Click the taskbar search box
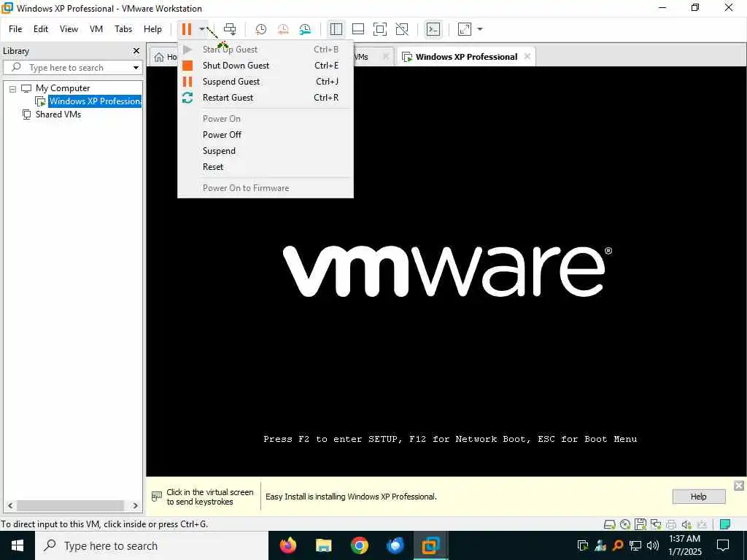The image size is (747, 560). pyautogui.click(x=152, y=545)
